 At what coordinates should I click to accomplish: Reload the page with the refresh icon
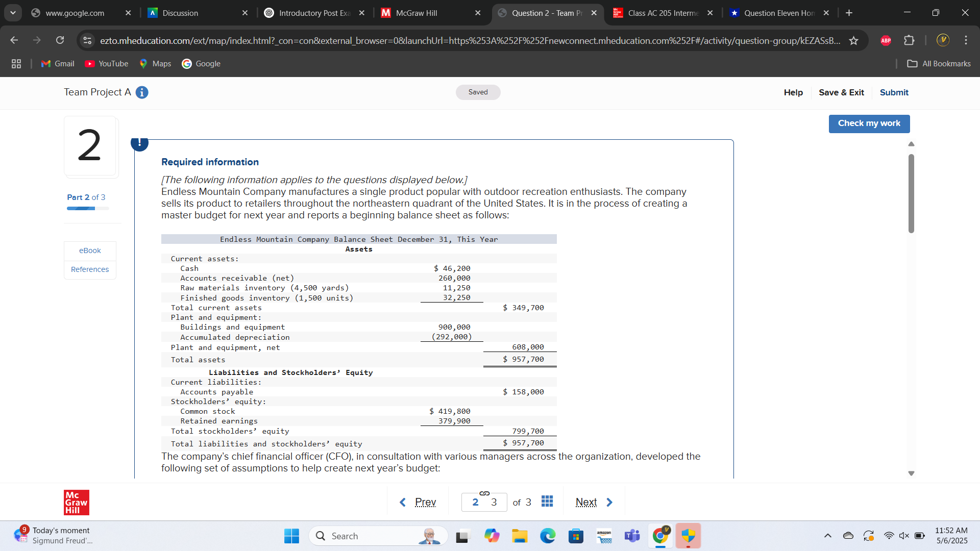pos(60,40)
